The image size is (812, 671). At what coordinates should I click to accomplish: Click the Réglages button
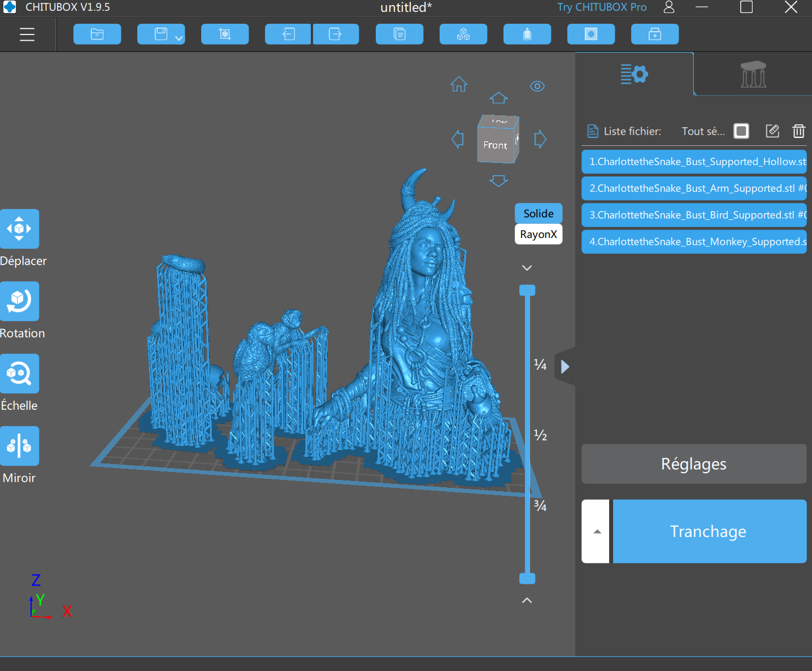coord(693,464)
